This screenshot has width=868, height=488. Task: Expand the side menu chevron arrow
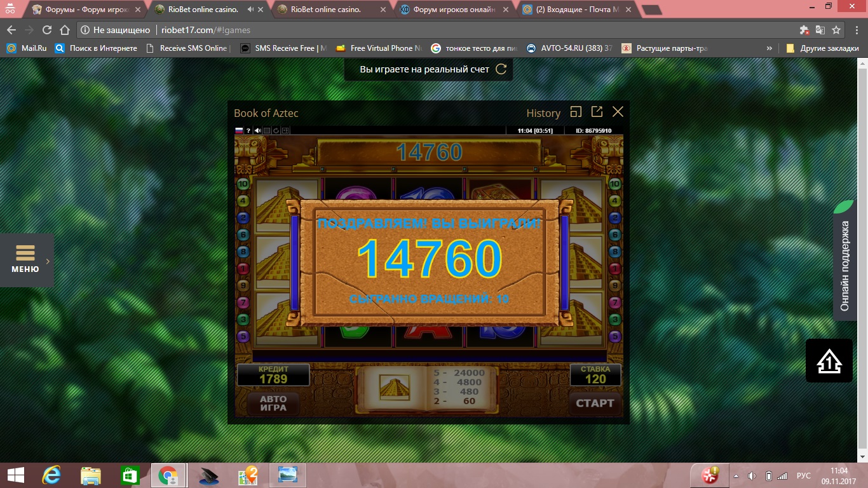tap(48, 261)
